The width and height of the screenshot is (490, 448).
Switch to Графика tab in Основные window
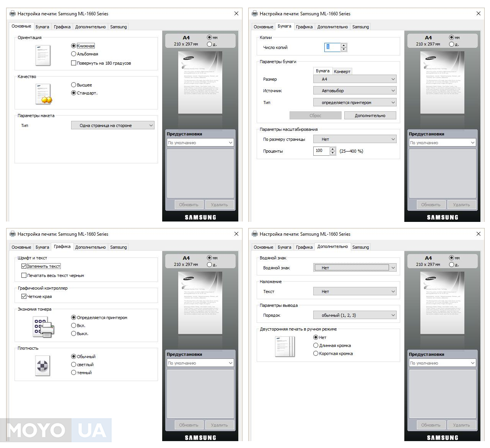(62, 27)
